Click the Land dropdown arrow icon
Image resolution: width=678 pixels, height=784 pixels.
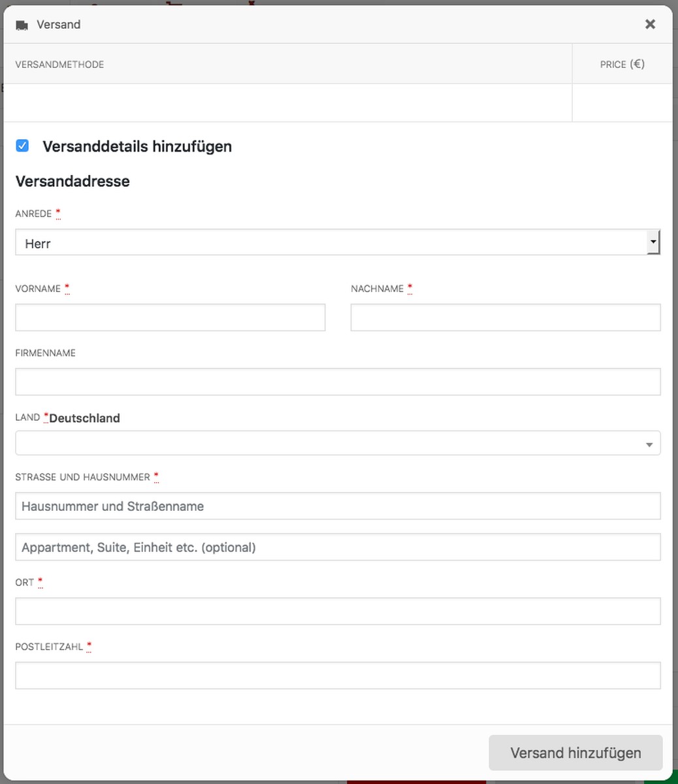tap(649, 444)
